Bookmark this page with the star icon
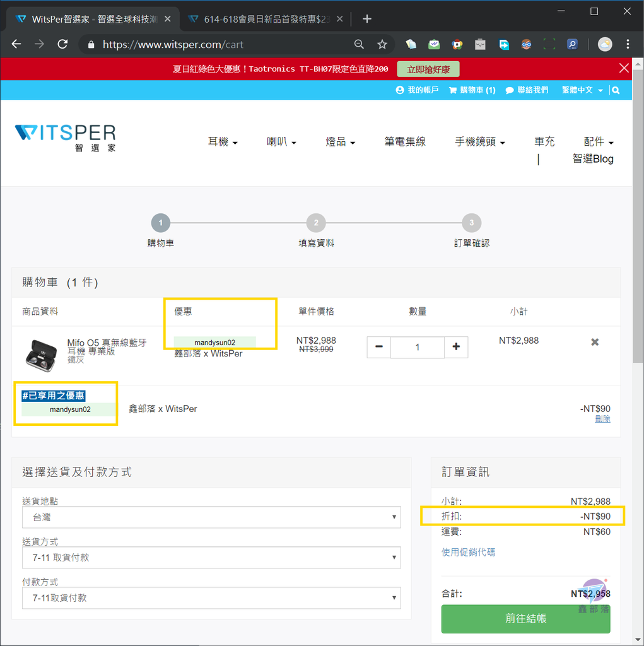 [x=382, y=44]
